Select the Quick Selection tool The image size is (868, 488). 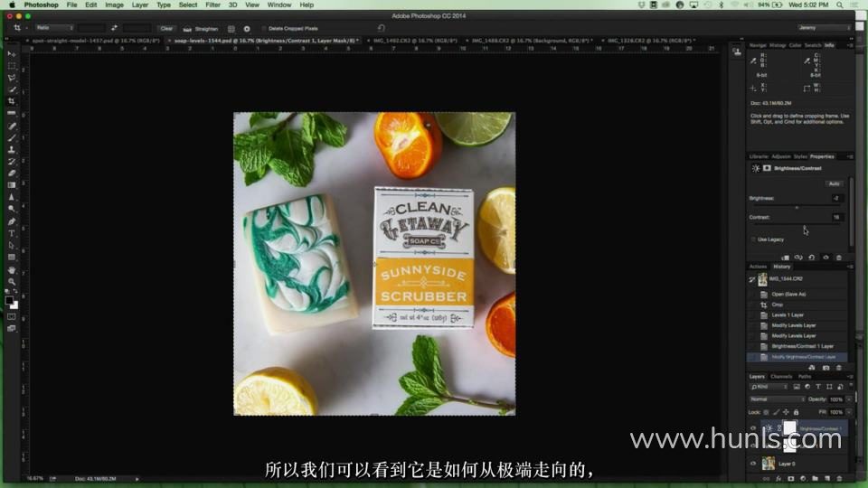click(12, 89)
